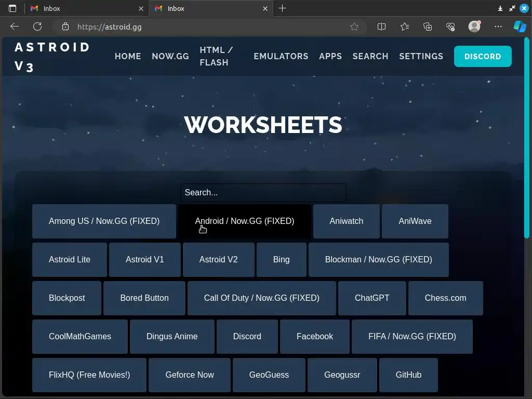Click the address bar URL astroid.gg

pos(109,27)
